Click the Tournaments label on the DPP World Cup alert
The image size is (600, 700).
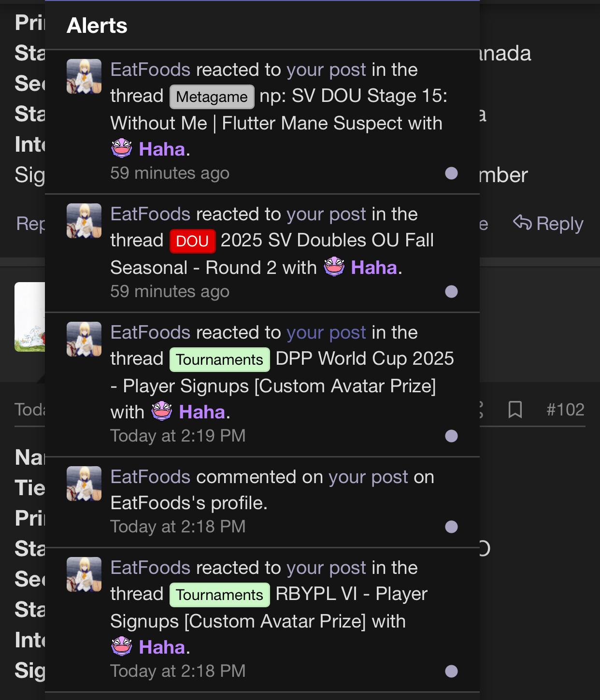[x=220, y=359]
